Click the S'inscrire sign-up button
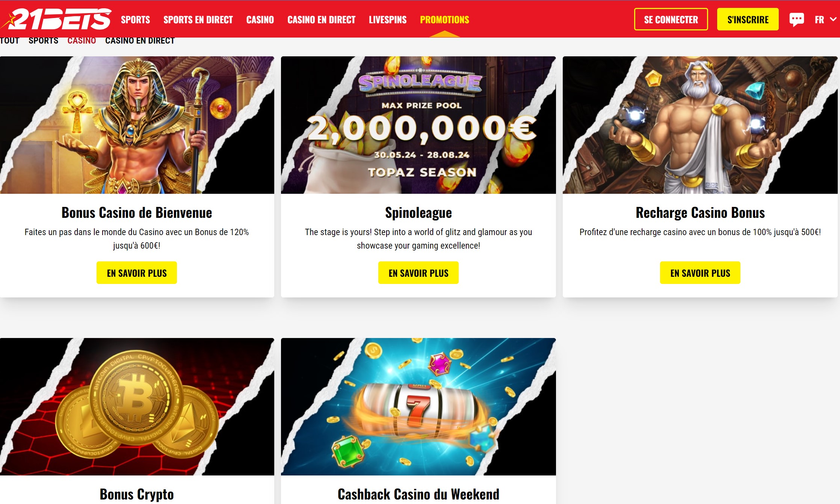This screenshot has width=840, height=504. [x=748, y=19]
